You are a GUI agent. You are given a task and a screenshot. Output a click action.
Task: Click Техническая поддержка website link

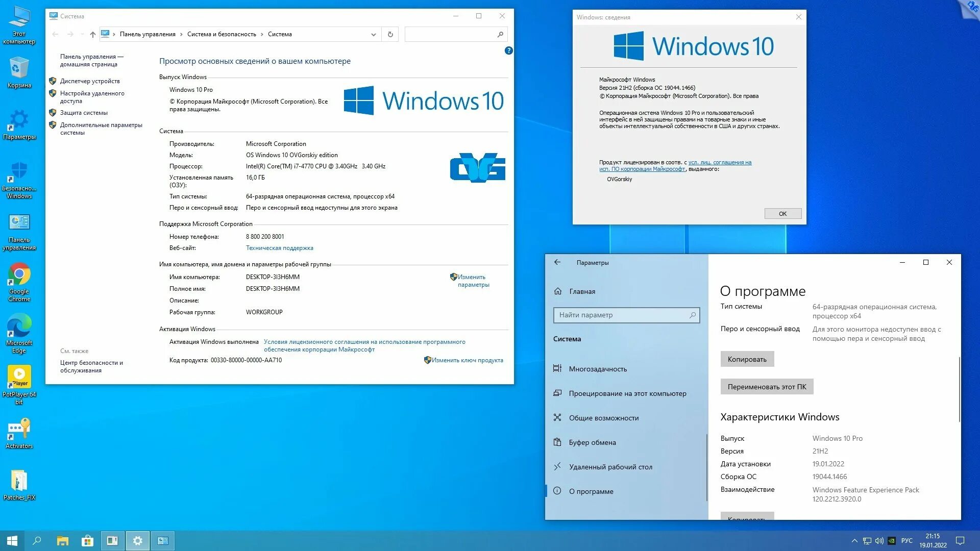279,247
